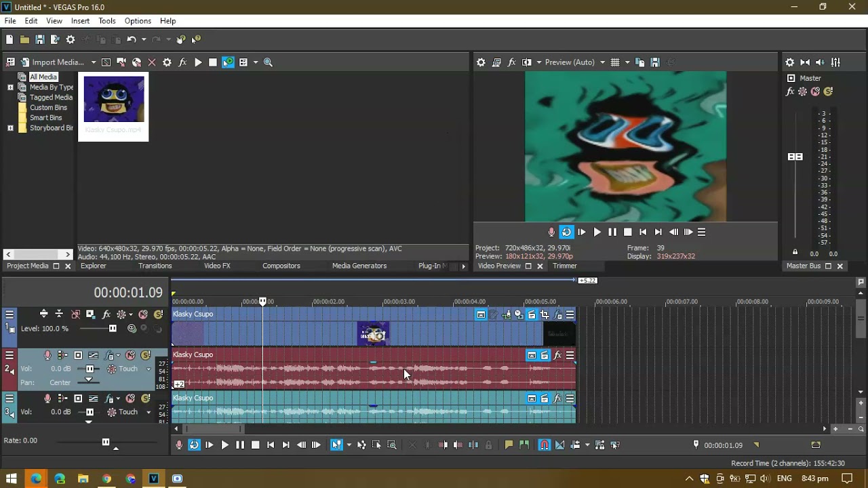Open Video Output FX in preview toolbar
Viewport: 868px width, 488px height.
(x=511, y=62)
